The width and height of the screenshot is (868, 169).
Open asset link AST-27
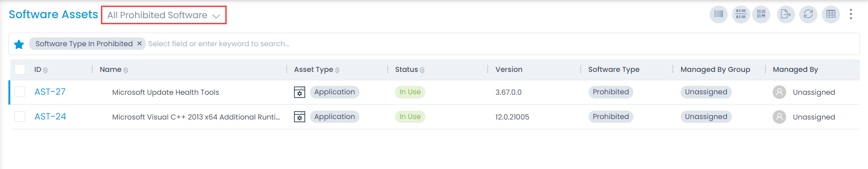point(50,92)
